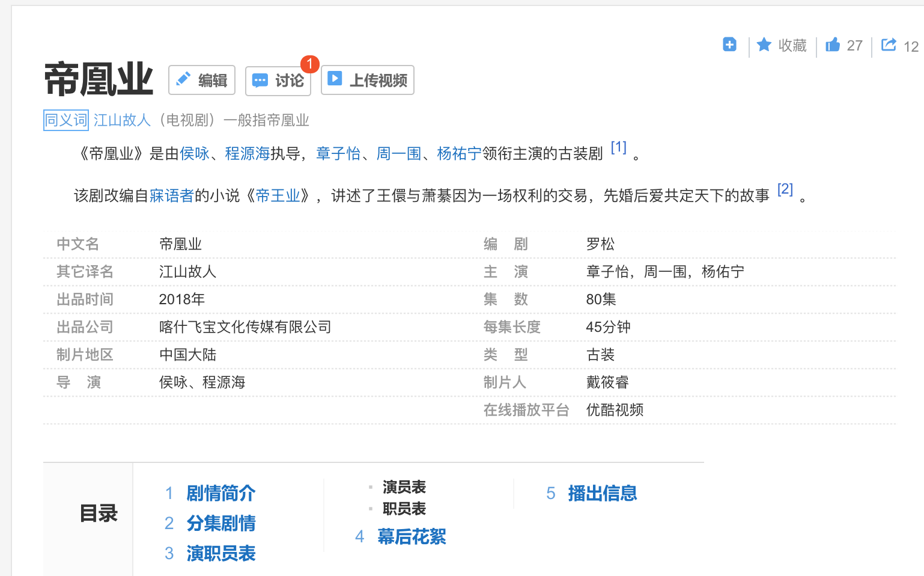The width and height of the screenshot is (924, 576).
Task: Click the red notification badge on 讨论
Action: click(309, 63)
